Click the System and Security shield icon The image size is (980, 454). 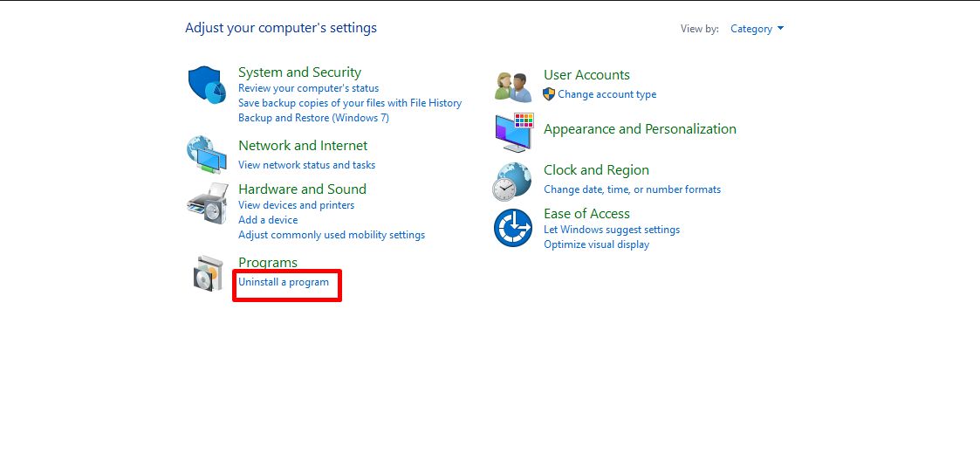point(207,85)
